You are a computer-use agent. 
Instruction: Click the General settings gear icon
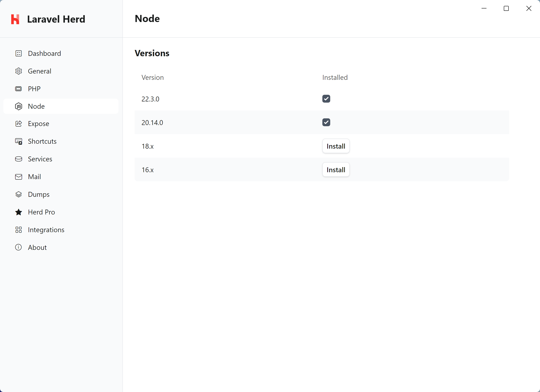(18, 71)
